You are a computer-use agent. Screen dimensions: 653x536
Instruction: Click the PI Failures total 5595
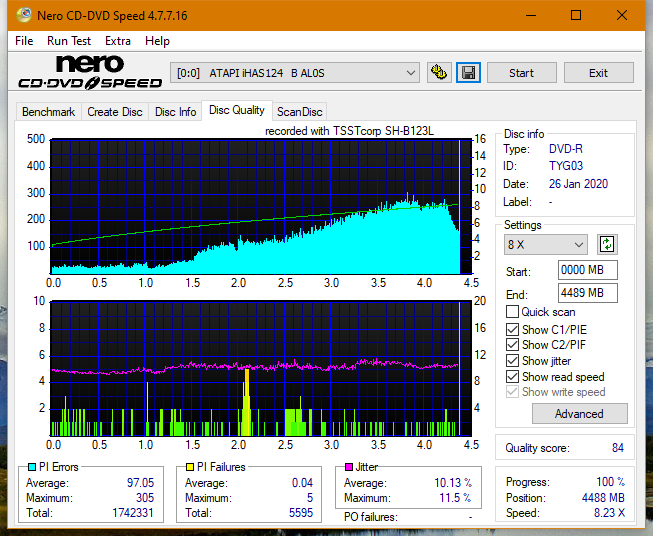[301, 513]
